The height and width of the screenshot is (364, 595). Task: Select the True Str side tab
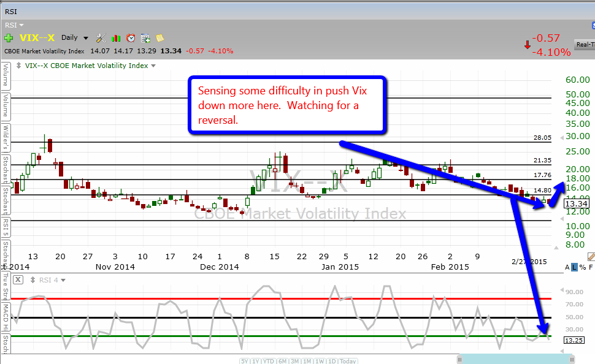click(x=6, y=286)
